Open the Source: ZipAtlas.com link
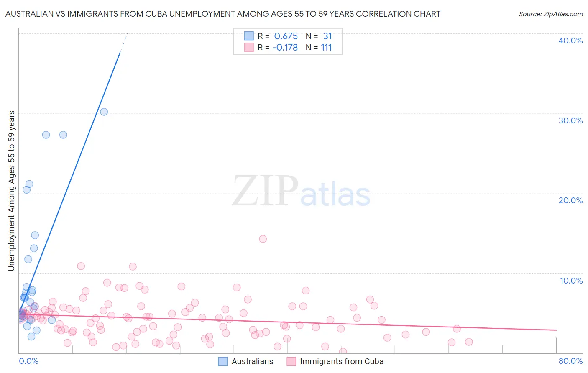Screen dimensions: 588x373 coord(551,14)
